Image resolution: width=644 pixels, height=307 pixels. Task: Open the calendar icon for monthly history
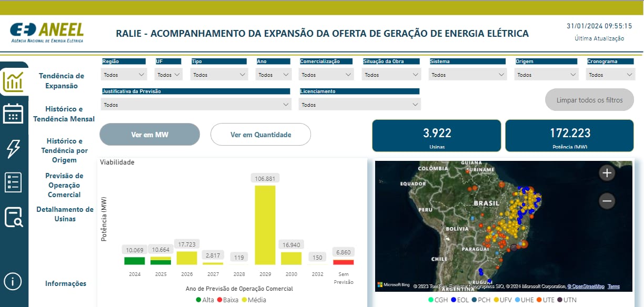click(x=13, y=114)
